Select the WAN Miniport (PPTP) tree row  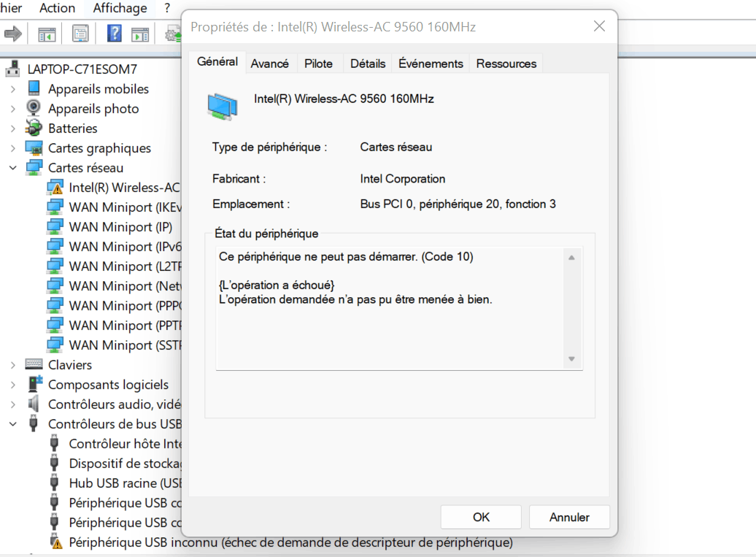click(x=115, y=326)
